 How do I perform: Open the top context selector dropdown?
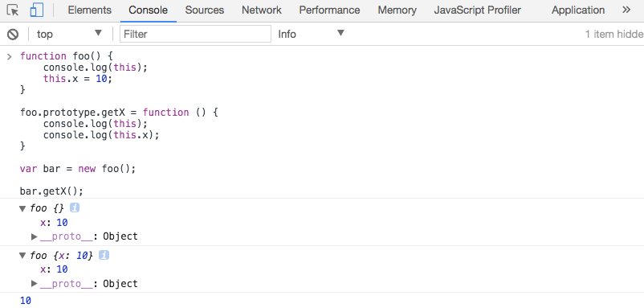pos(69,34)
